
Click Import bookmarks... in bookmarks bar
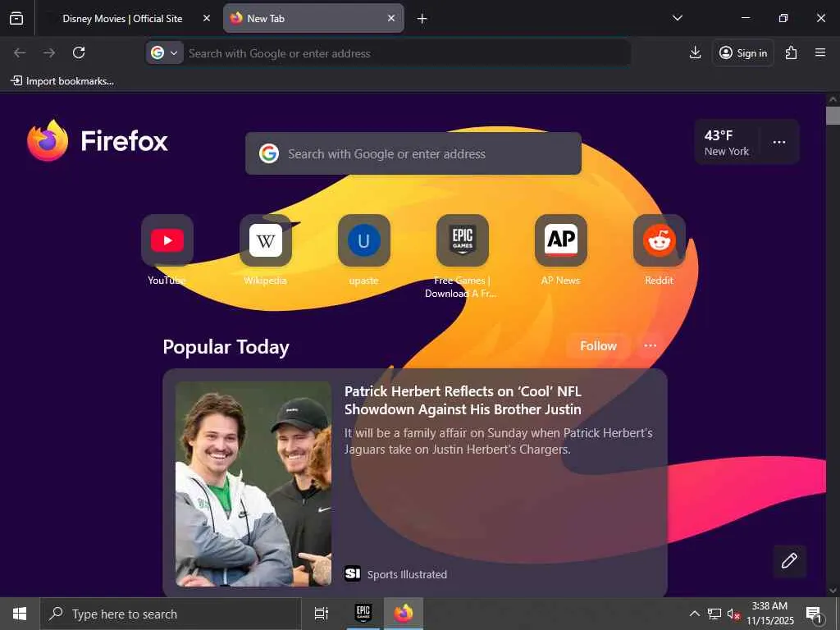coord(62,81)
